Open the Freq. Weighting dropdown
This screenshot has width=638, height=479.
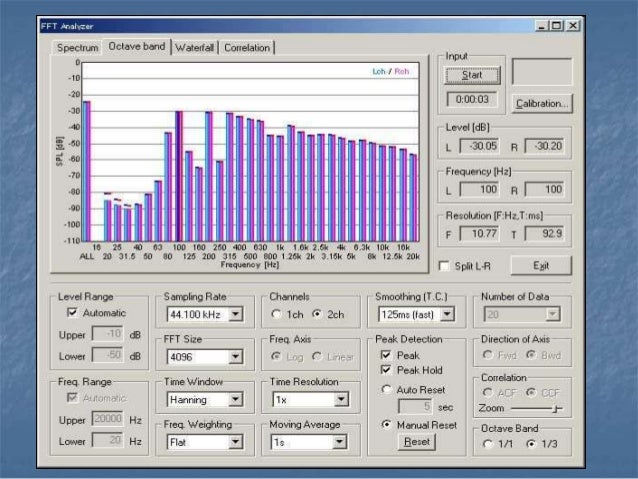(x=235, y=441)
